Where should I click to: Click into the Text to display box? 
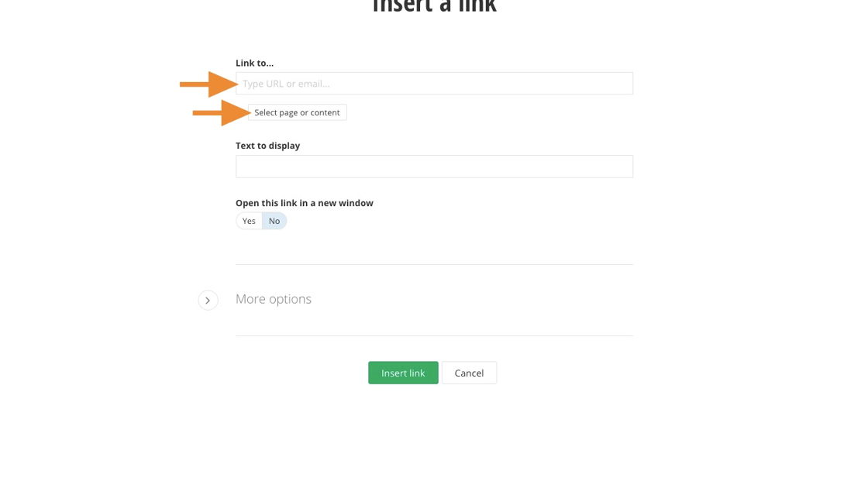coord(434,167)
